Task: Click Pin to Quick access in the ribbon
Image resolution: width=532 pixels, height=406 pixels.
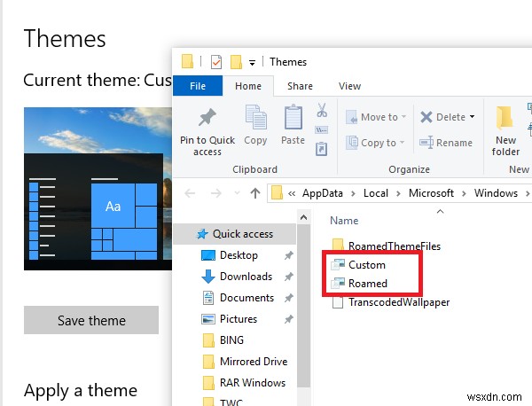Action: (207, 131)
